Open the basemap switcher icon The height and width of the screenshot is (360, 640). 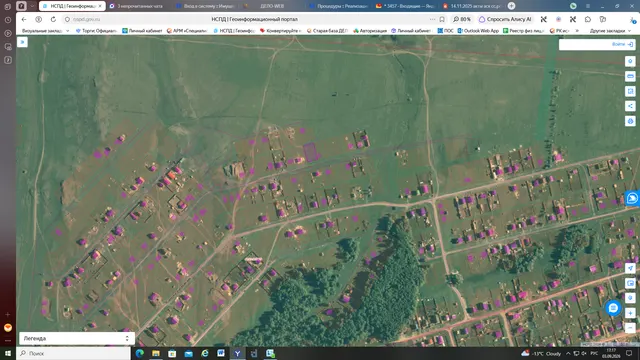(630, 283)
